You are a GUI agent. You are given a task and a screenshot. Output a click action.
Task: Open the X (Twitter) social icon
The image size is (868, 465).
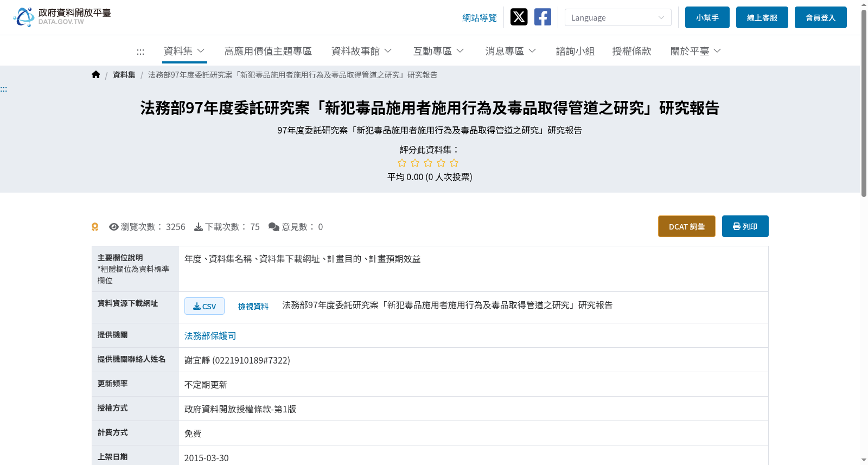click(x=519, y=17)
